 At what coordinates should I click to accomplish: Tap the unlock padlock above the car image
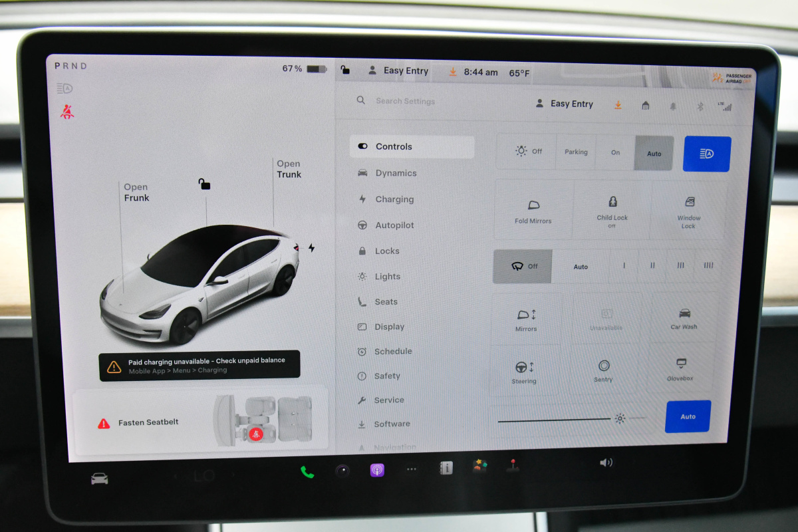click(205, 184)
